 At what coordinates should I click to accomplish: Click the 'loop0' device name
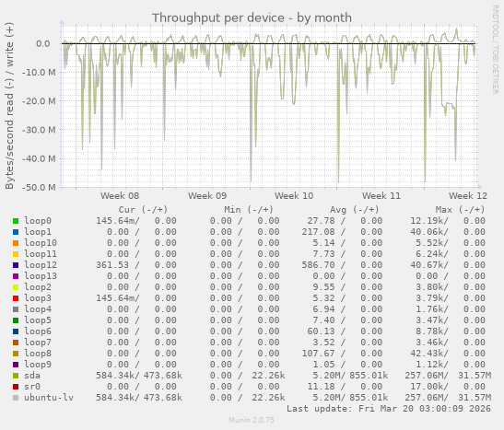point(38,221)
